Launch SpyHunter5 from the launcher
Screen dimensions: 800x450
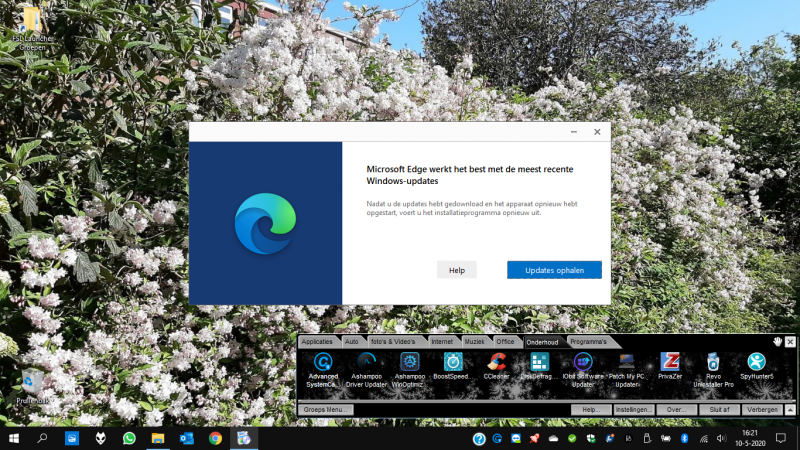click(757, 366)
